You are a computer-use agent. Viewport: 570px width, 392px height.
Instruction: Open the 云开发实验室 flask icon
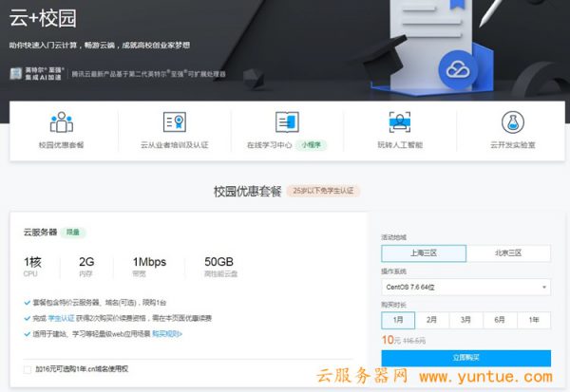pyautogui.click(x=512, y=122)
